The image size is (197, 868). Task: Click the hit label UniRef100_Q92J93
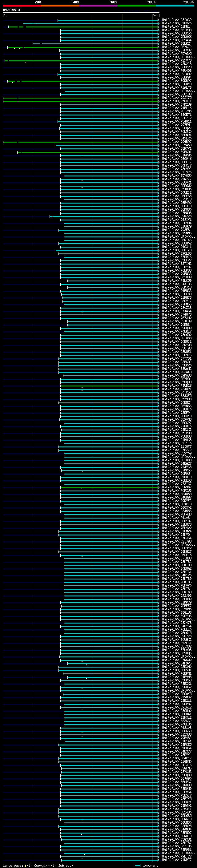point(177,596)
